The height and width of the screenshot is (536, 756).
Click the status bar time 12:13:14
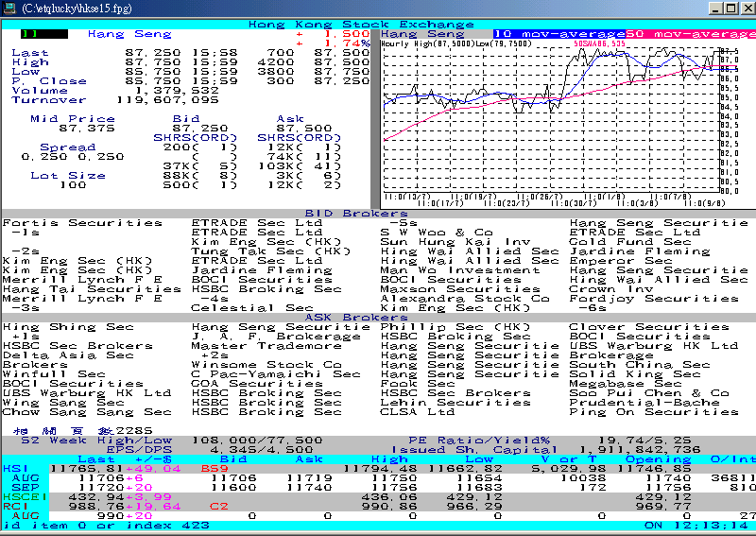711,526
